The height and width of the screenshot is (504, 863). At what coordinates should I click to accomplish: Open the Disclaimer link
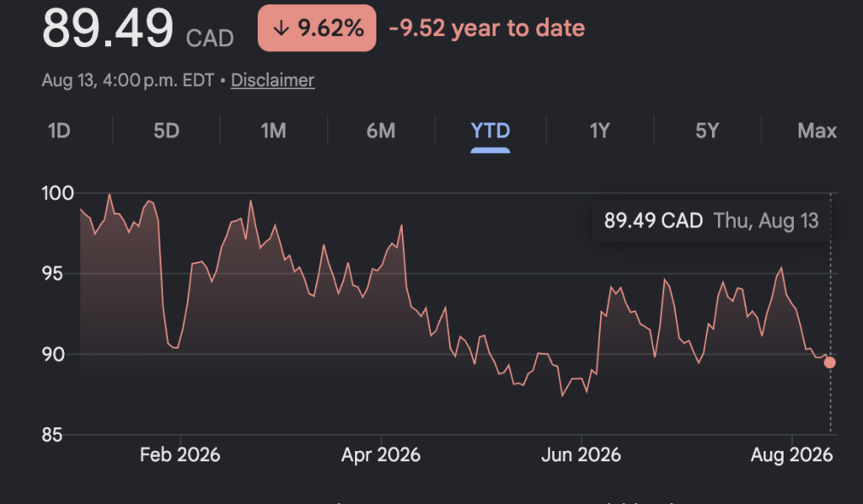[272, 80]
